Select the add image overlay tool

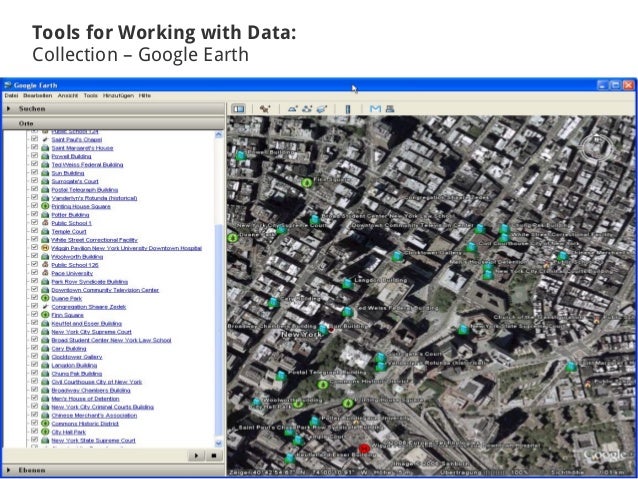pyautogui.click(x=322, y=109)
